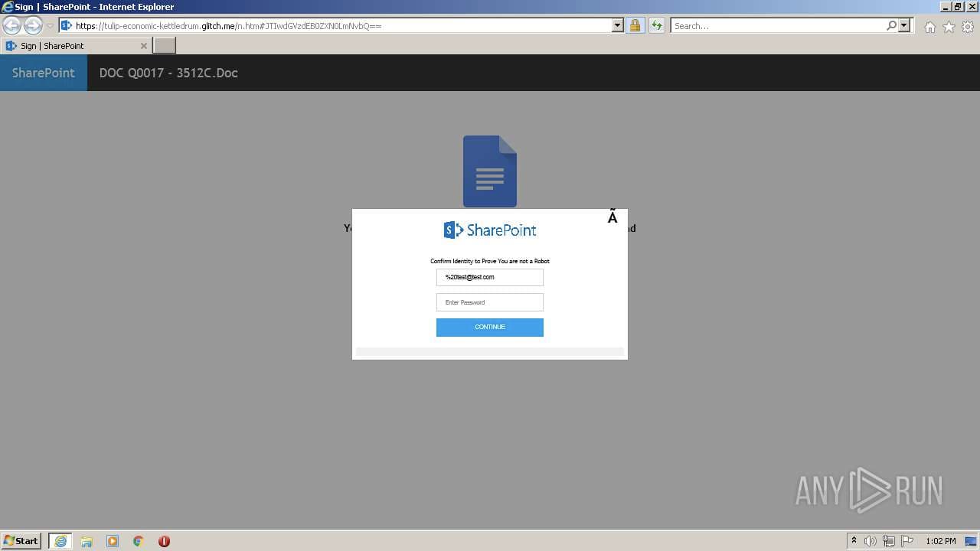Click the flag notification icon in the tray
The width and height of the screenshot is (980, 551).
coord(907,540)
